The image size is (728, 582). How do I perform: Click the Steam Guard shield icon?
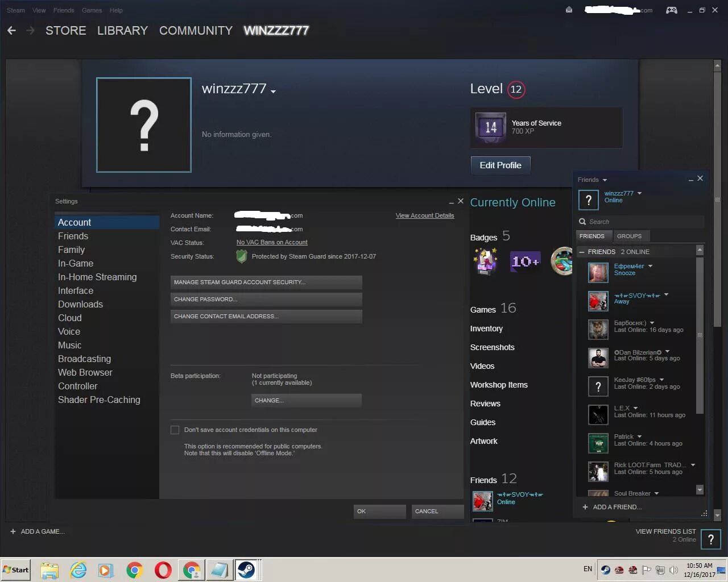(x=242, y=256)
